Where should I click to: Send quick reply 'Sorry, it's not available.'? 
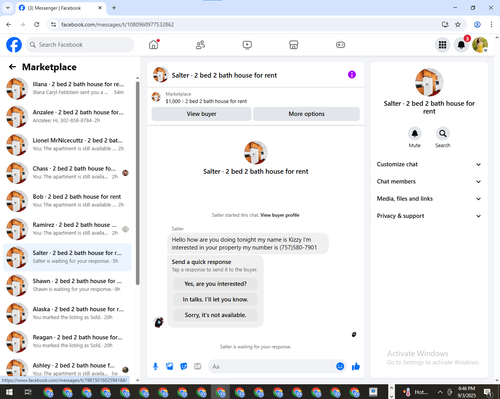click(215, 315)
